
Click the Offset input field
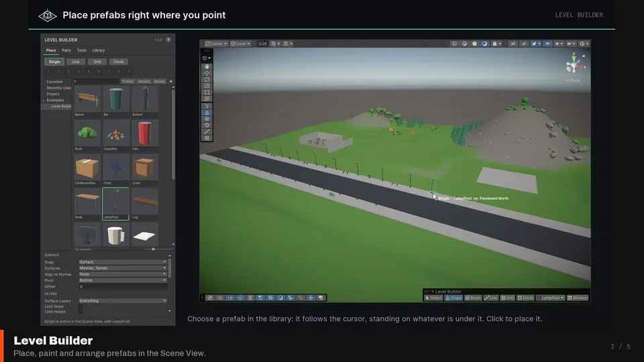(123, 286)
